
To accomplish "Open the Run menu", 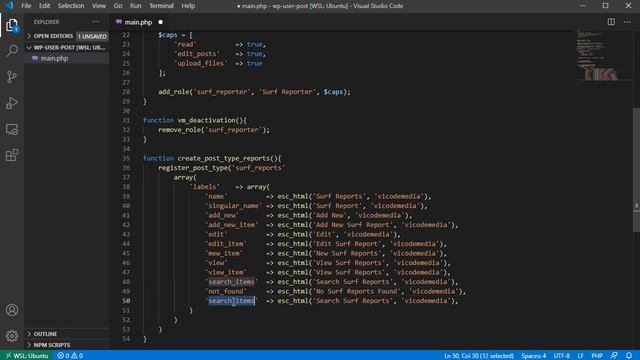I will point(136,6).
